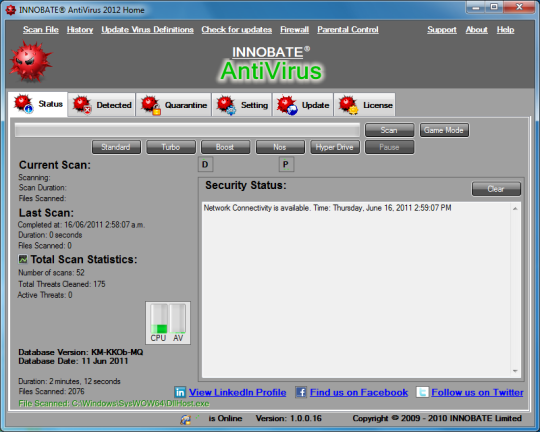
Task: Click scrollbar down arrow in Security Status
Action: tap(515, 371)
